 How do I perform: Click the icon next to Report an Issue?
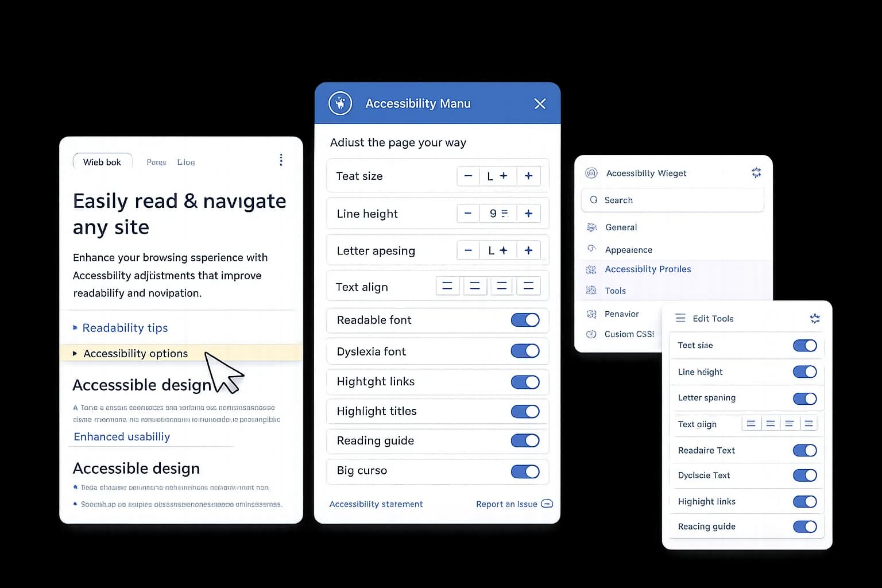click(x=547, y=504)
